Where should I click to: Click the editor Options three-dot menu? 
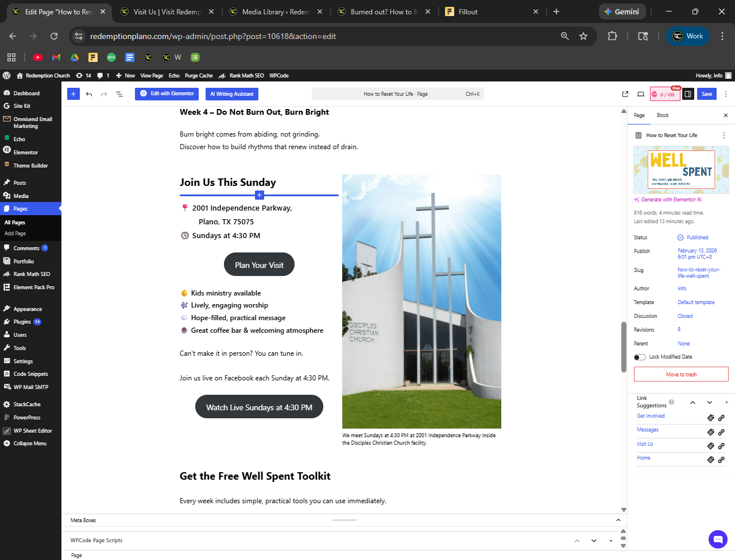point(726,94)
